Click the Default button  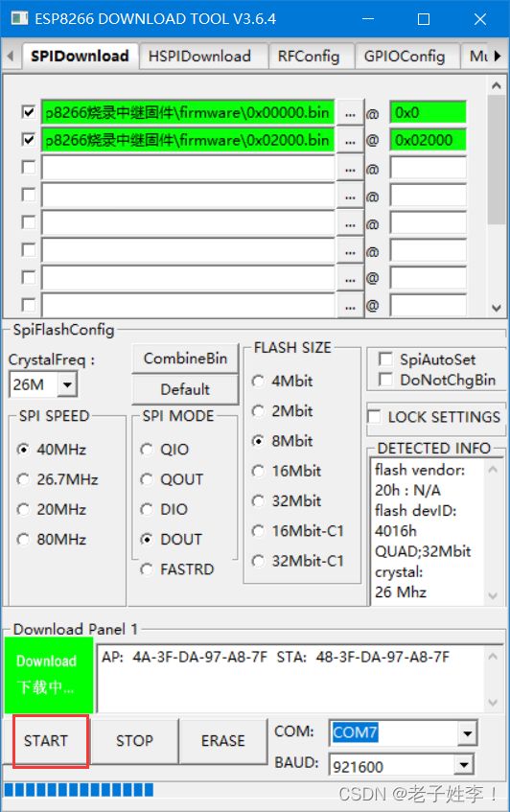pyautogui.click(x=185, y=389)
